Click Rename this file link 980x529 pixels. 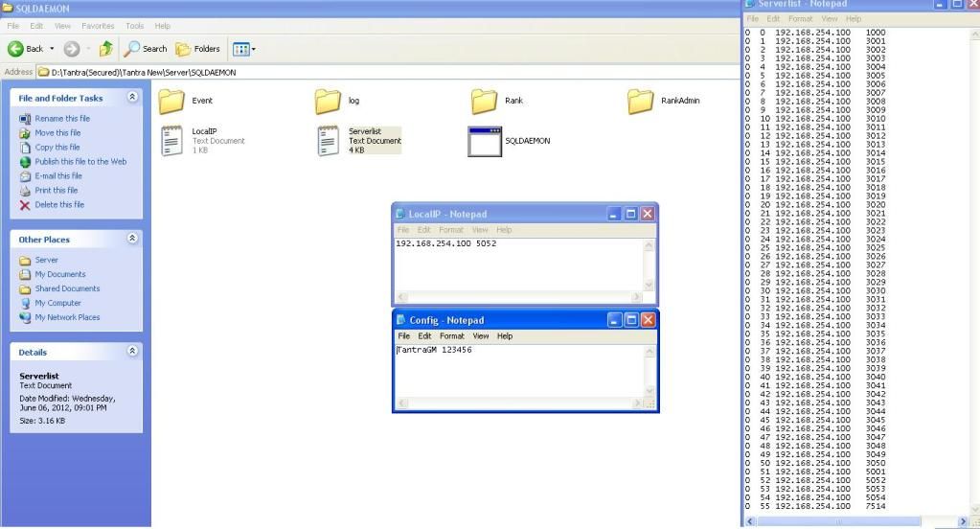[62, 119]
